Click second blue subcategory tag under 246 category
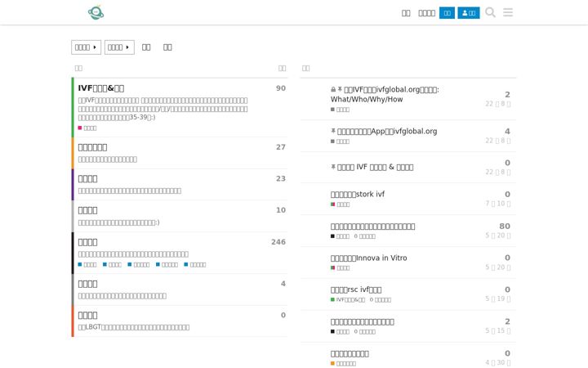Screen dimensions: 588x368 click(112, 265)
